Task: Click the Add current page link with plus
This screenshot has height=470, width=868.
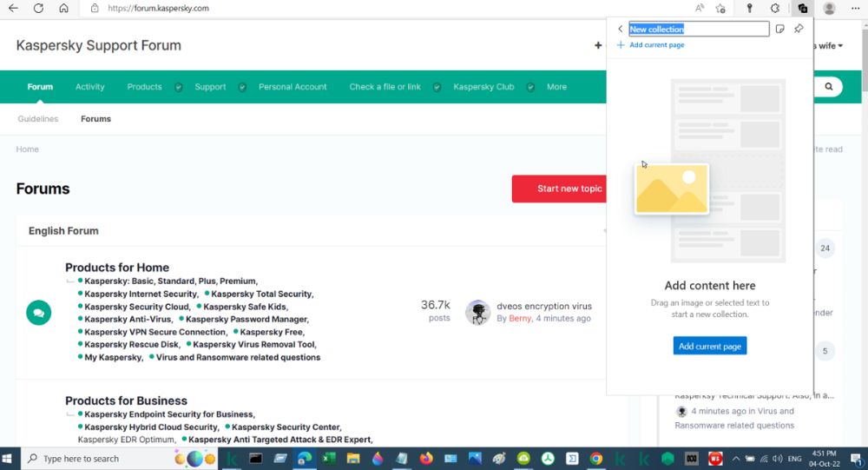Action: coord(651,45)
